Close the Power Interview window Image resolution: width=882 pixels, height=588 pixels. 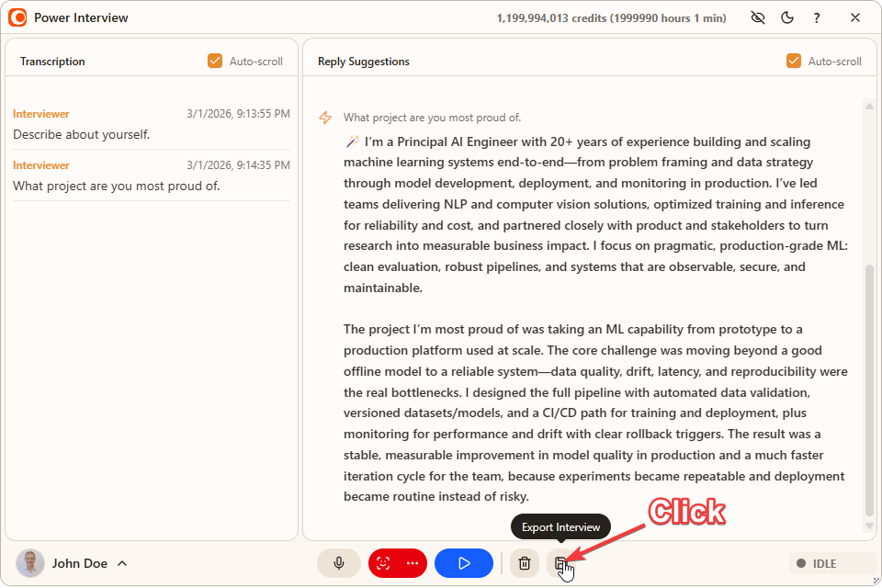pos(855,17)
